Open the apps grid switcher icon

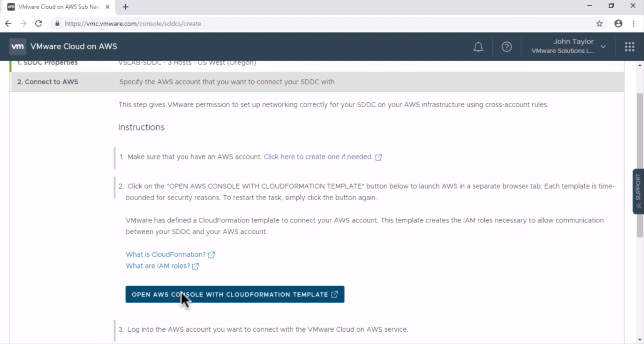pos(630,47)
